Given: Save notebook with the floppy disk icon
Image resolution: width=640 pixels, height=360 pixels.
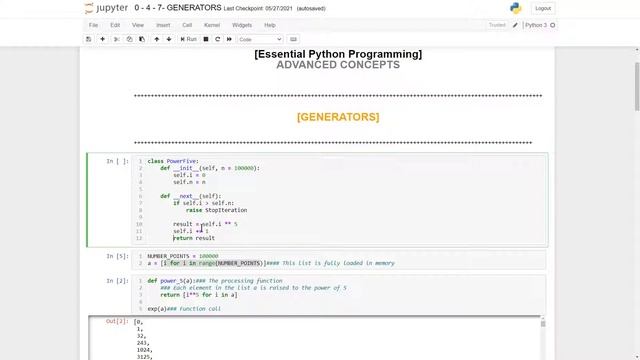Looking at the screenshot, I should tap(89, 39).
